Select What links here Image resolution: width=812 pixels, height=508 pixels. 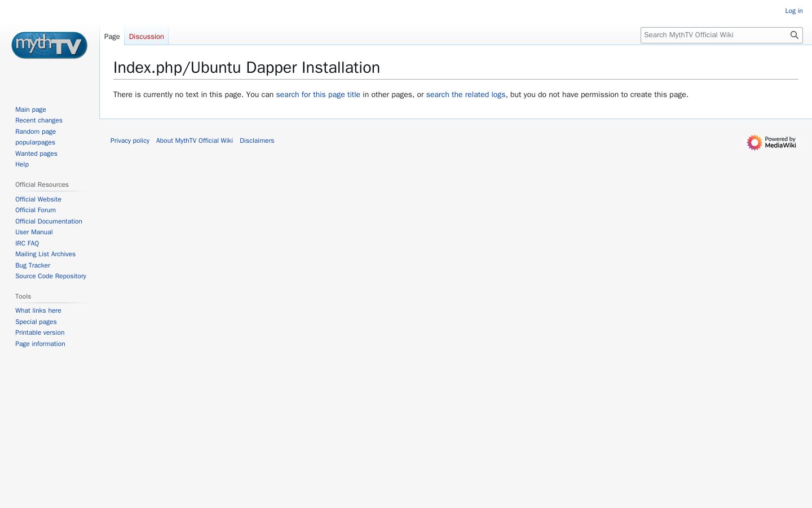coord(38,310)
